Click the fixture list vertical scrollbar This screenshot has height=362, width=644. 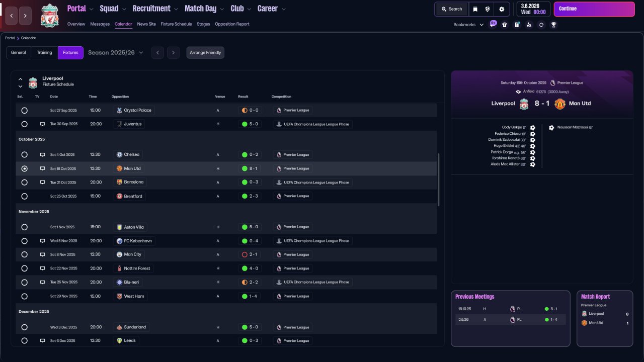439,179
